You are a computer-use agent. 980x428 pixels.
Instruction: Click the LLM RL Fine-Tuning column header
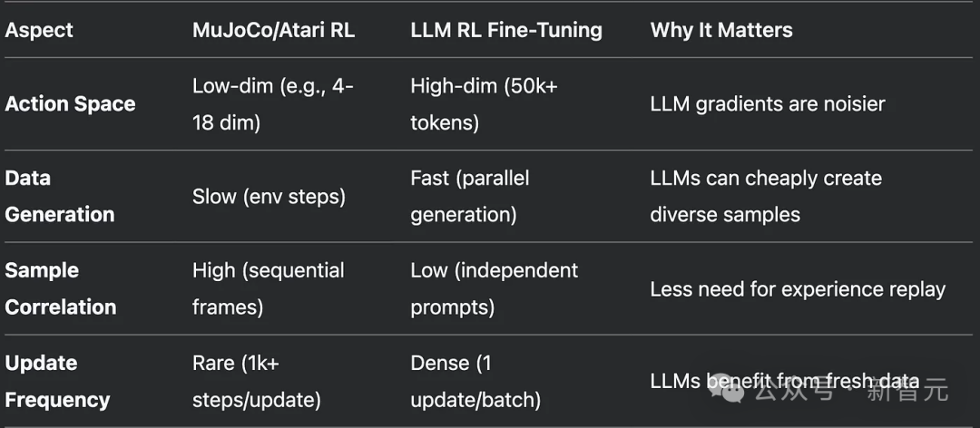coord(506,30)
